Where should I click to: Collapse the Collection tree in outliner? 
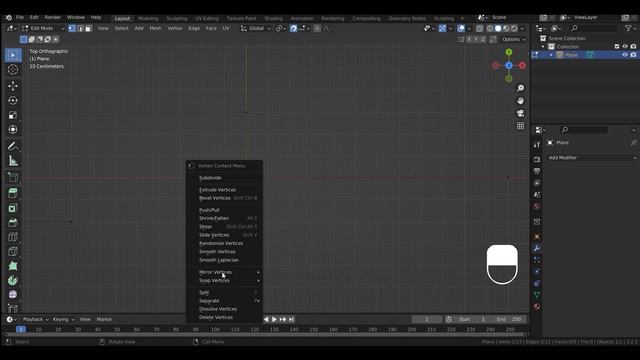click(x=543, y=47)
